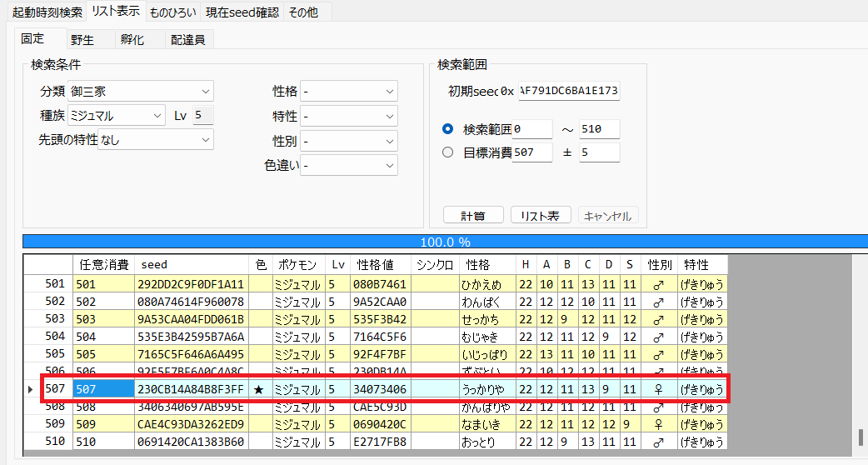The height and width of the screenshot is (465, 868).
Task: Click the shiny star icon in row 507
Action: [x=258, y=390]
